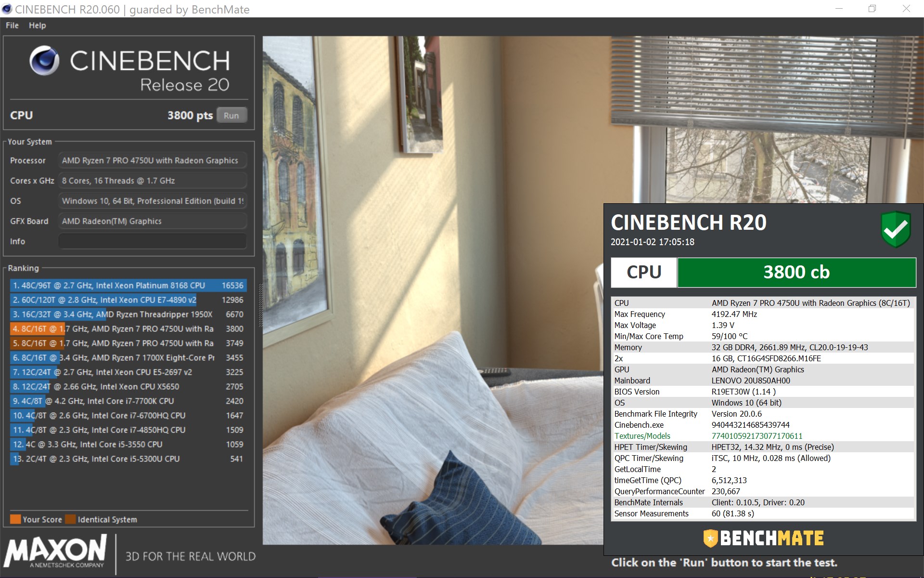
Task: Click into the Info input field
Action: 153,241
